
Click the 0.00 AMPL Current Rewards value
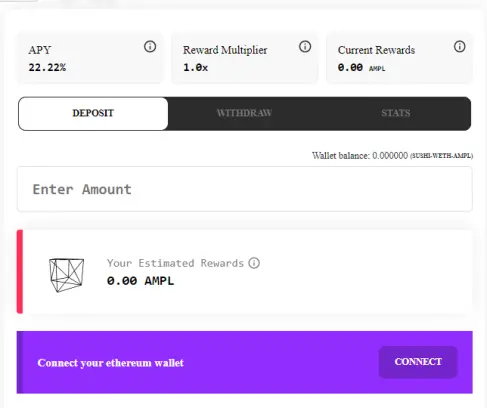point(361,68)
